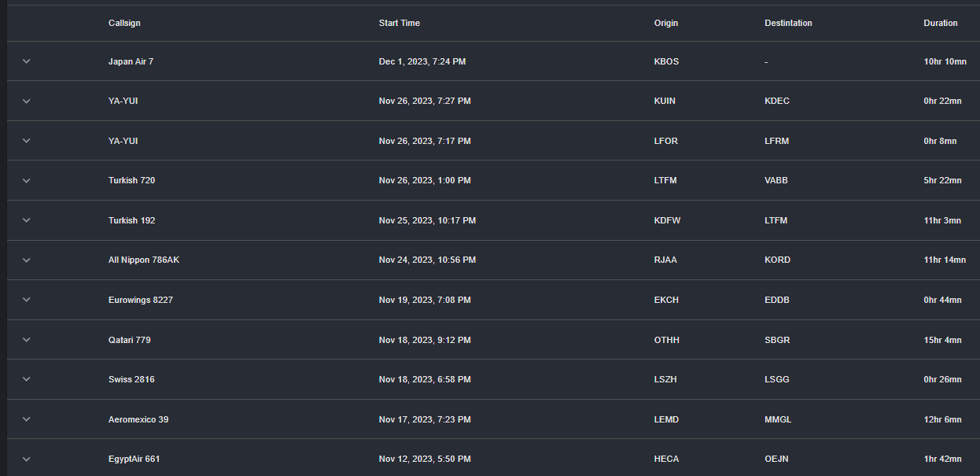The width and height of the screenshot is (980, 476).
Task: Expand the Aeromexico 39 flight row
Action: pos(26,419)
